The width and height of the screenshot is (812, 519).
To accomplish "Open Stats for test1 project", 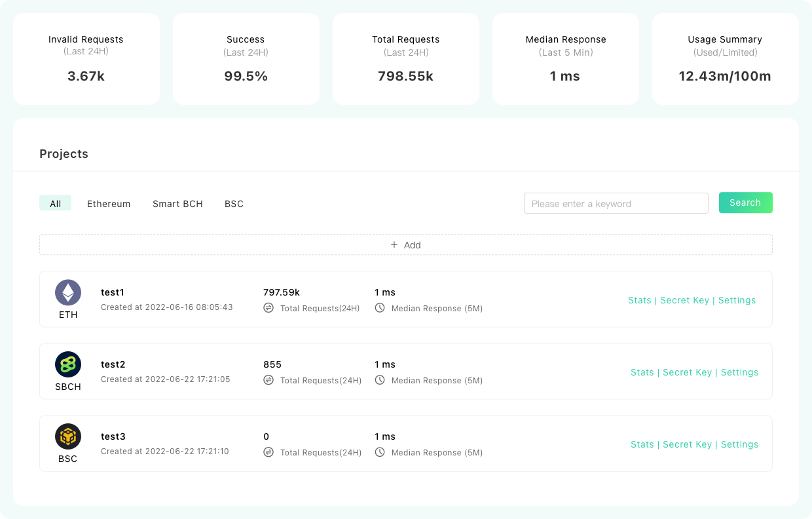I will pos(639,300).
